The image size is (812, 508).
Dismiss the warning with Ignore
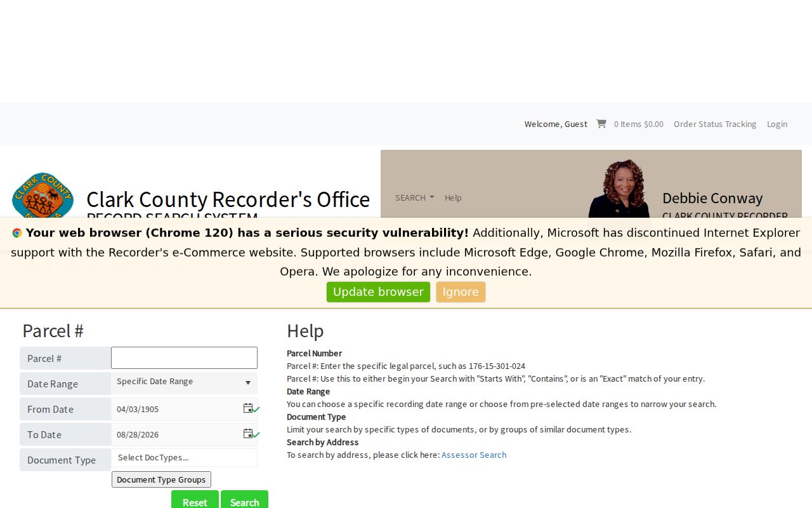[x=461, y=292]
